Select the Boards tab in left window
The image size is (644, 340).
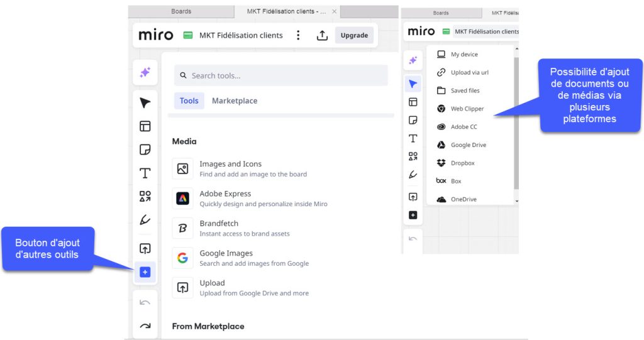coord(181,11)
